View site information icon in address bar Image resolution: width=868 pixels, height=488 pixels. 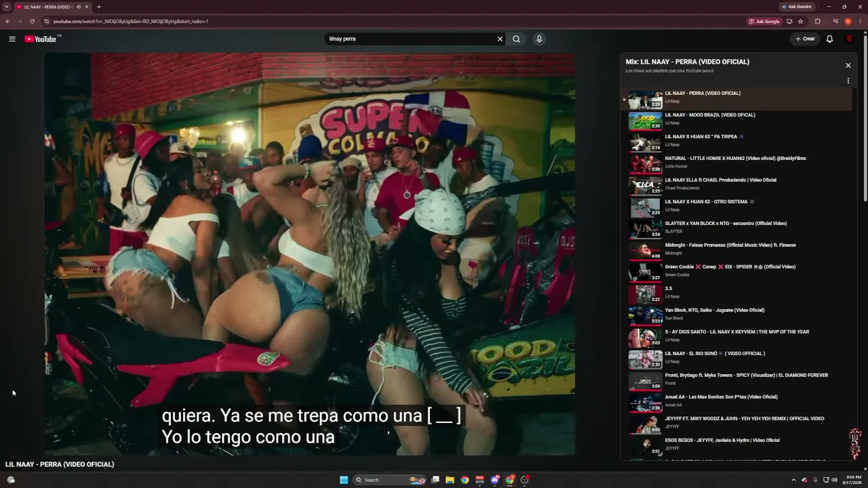(x=47, y=21)
